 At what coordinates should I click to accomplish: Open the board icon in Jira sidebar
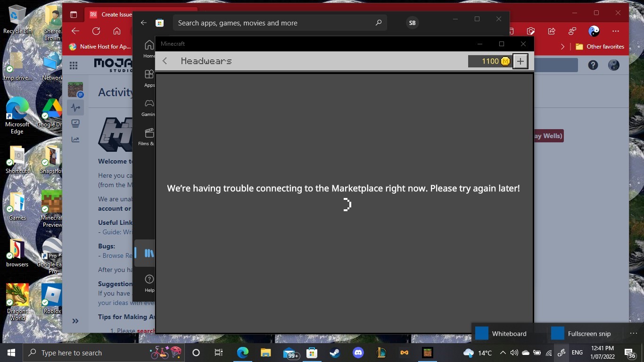(75, 123)
